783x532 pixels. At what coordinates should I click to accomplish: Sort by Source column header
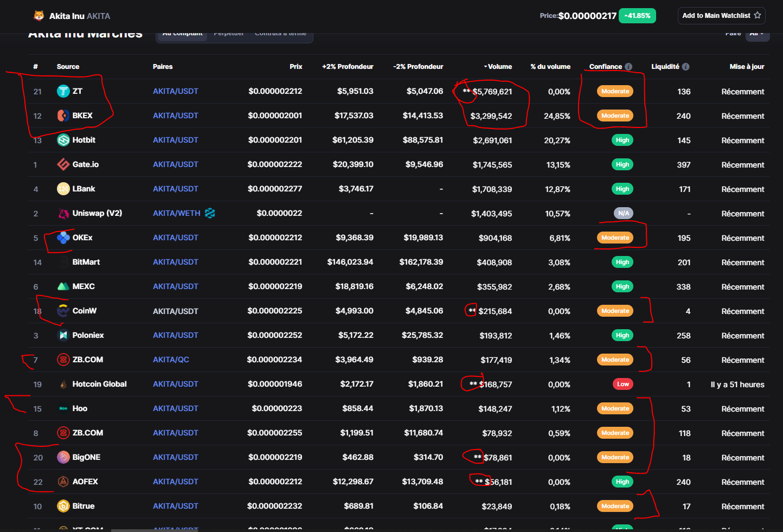[x=68, y=67]
